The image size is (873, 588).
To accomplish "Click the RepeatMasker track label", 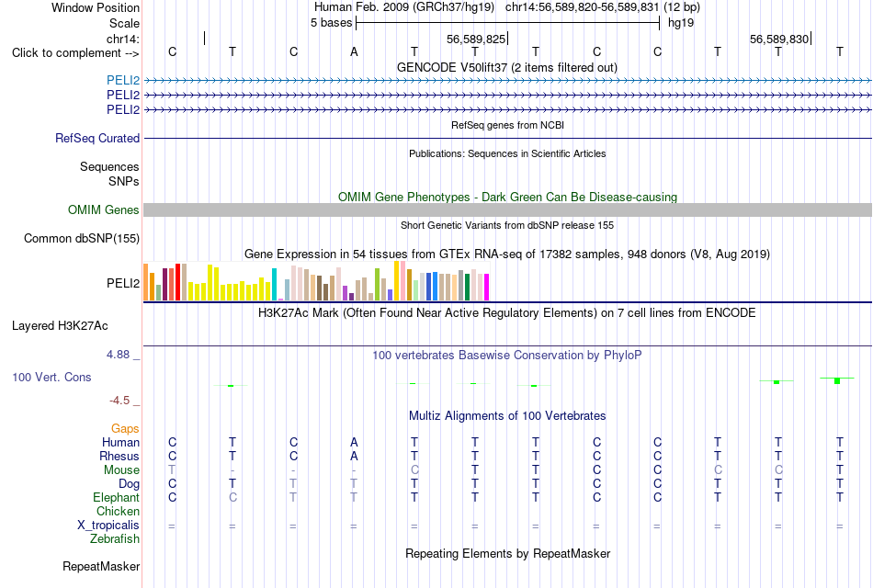I will (x=101, y=567).
